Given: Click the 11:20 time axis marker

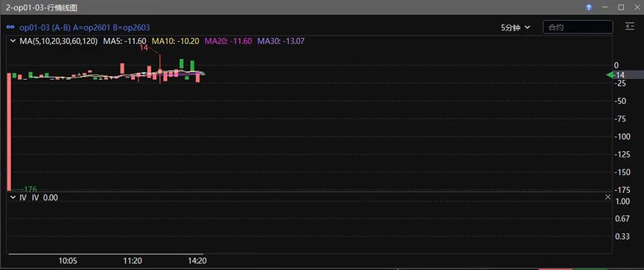Looking at the screenshot, I should (x=133, y=260).
